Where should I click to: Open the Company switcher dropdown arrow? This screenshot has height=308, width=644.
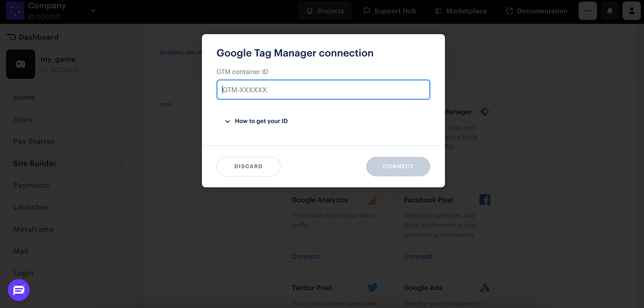tap(93, 10)
